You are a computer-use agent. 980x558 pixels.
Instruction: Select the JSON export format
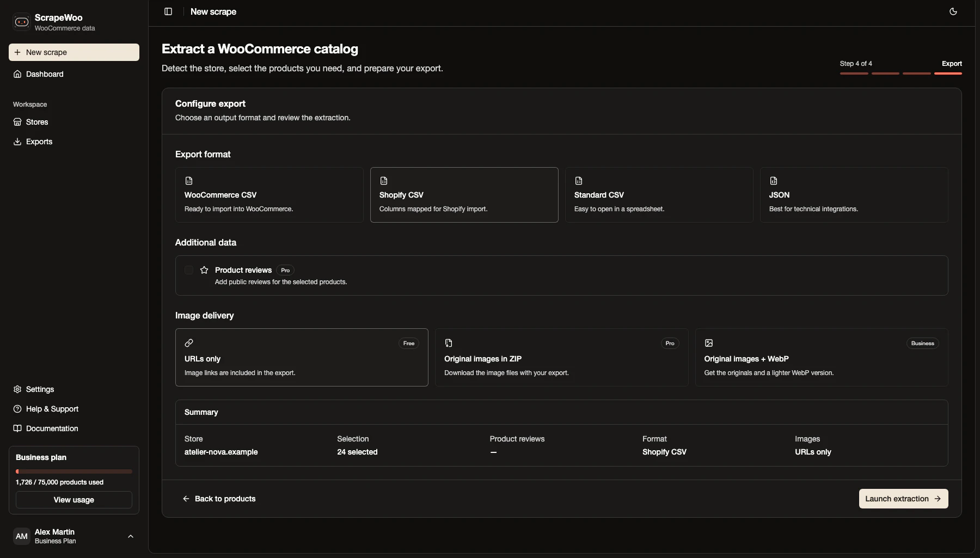click(x=854, y=195)
